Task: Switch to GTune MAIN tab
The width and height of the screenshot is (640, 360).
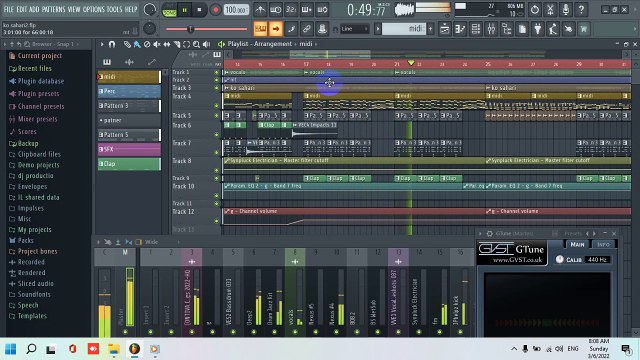Action: coord(577,244)
